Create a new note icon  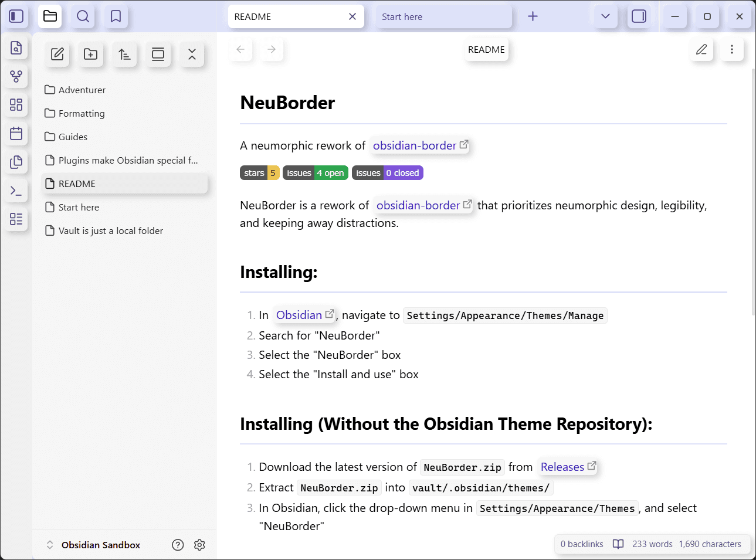(x=57, y=55)
